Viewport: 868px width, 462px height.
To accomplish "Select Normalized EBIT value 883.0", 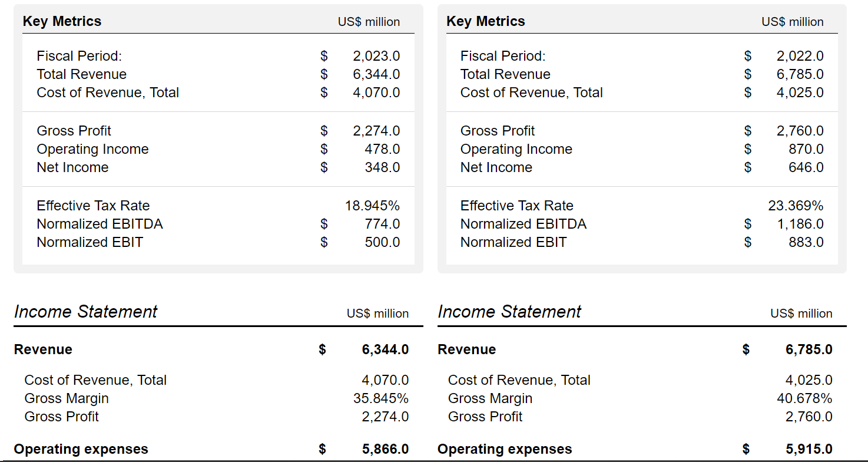I will pyautogui.click(x=806, y=242).
